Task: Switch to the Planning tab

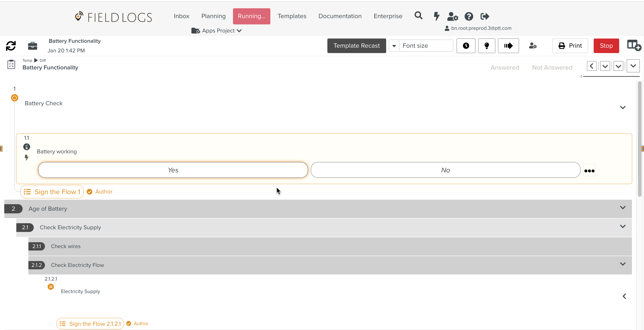Action: pyautogui.click(x=213, y=16)
